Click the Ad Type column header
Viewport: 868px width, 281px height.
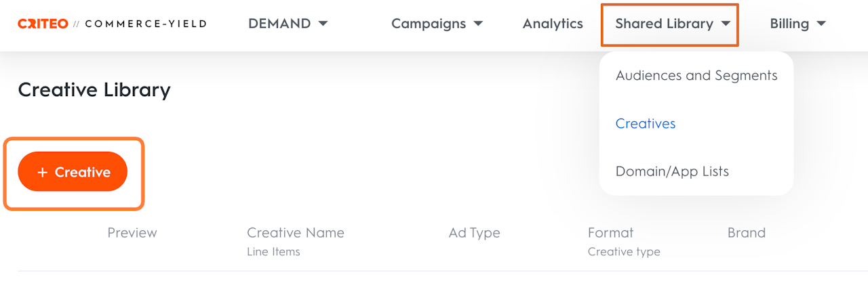point(474,233)
